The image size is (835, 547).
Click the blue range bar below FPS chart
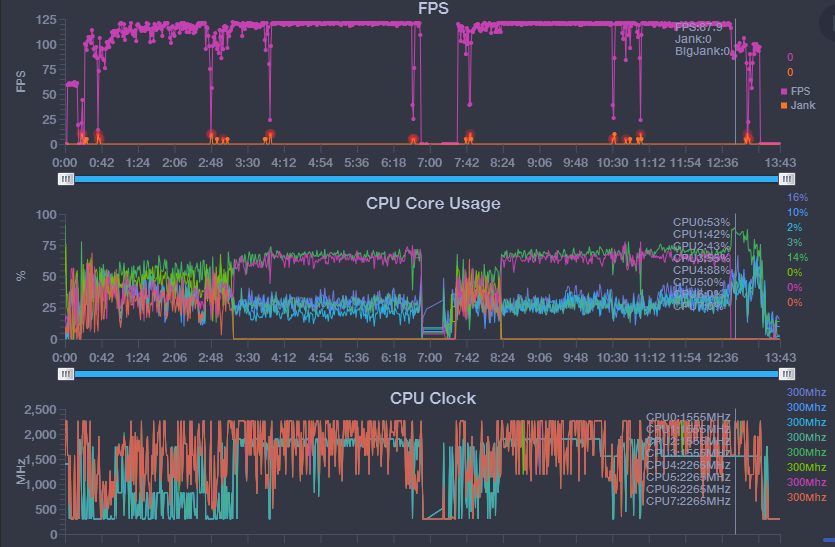[x=426, y=179]
